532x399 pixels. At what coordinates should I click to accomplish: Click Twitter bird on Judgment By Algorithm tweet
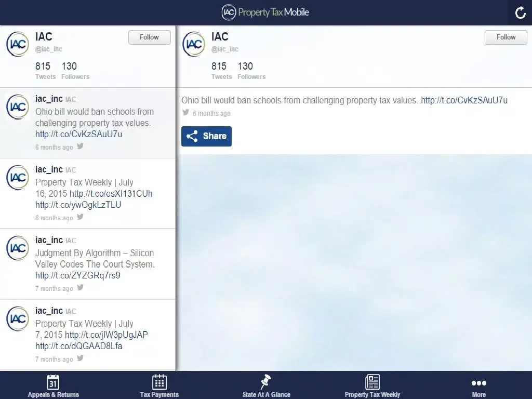(80, 287)
